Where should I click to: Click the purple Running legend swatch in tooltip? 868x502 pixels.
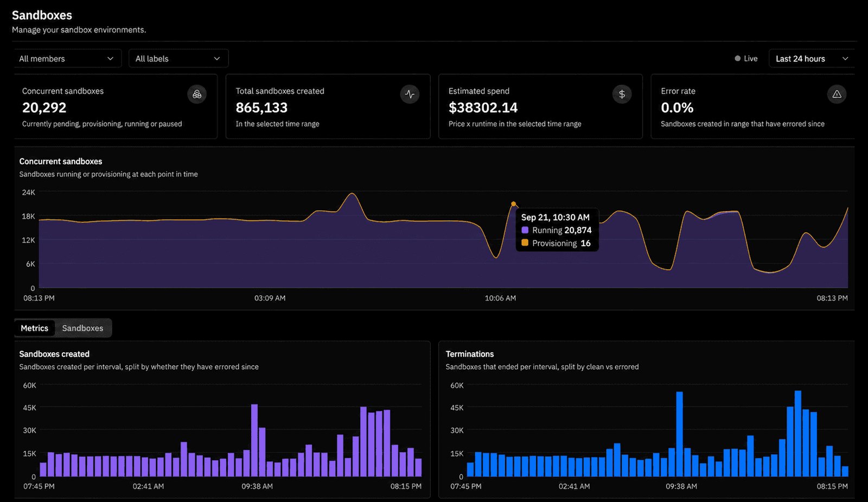[x=525, y=230]
